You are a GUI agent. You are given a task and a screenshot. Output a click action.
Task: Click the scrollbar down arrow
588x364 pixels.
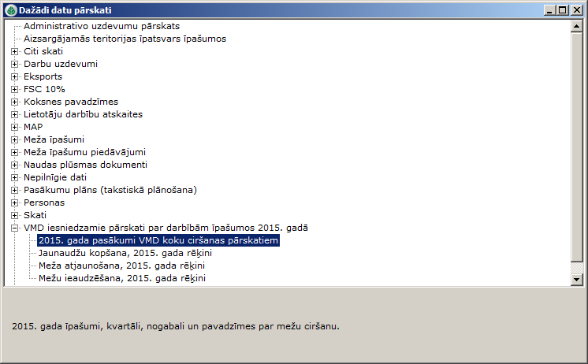[x=576, y=278]
